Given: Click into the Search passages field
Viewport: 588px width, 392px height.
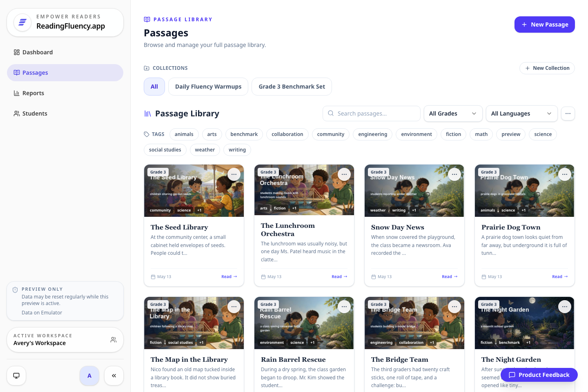Looking at the screenshot, I should (x=372, y=114).
